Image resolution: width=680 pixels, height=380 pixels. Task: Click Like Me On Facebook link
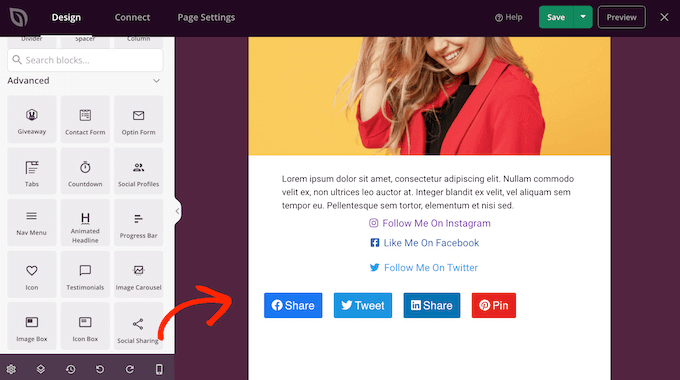coord(425,243)
